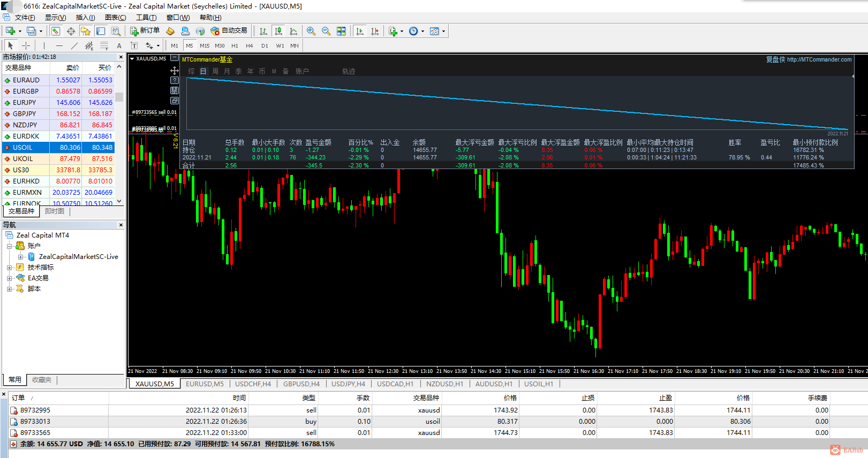Expand the EA交易 tree node
This screenshot has height=458, width=868.
[x=9, y=278]
